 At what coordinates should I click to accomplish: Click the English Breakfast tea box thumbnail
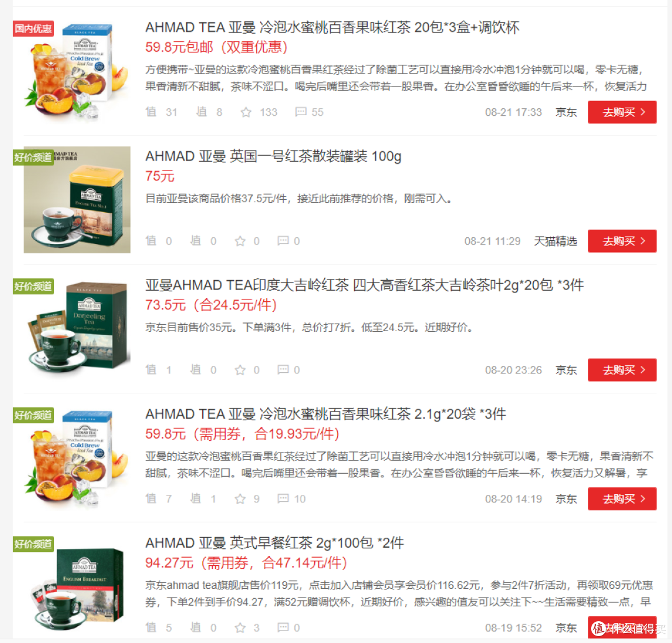77,586
